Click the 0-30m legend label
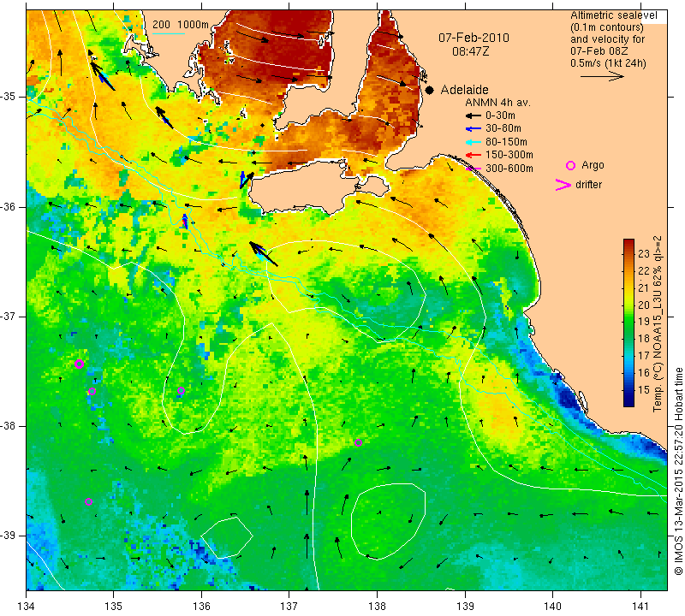This screenshot has width=685, height=616. (500, 115)
